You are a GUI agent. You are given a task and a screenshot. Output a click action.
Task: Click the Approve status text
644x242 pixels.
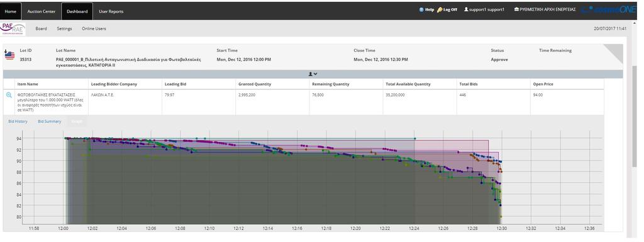(x=499, y=59)
